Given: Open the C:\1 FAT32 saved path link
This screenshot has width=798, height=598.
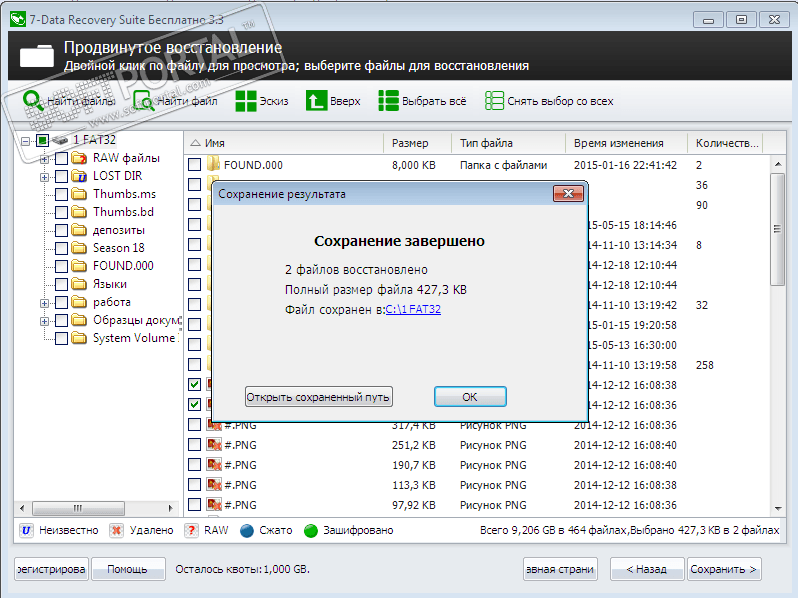Looking at the screenshot, I should tap(413, 309).
